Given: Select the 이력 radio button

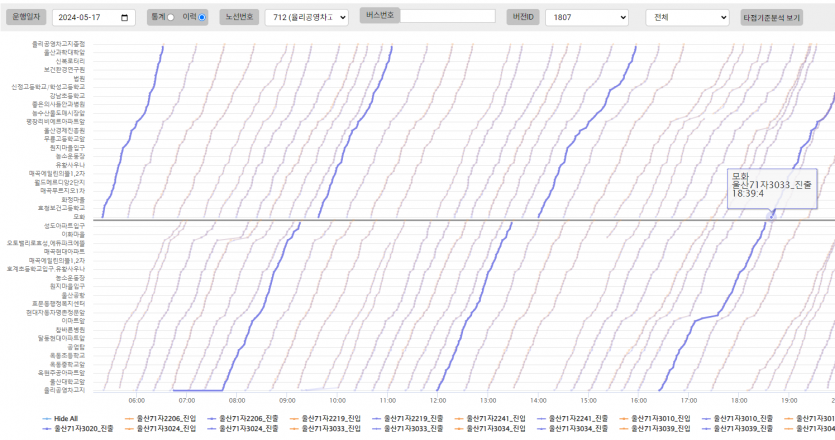Looking at the screenshot, I should (201, 18).
